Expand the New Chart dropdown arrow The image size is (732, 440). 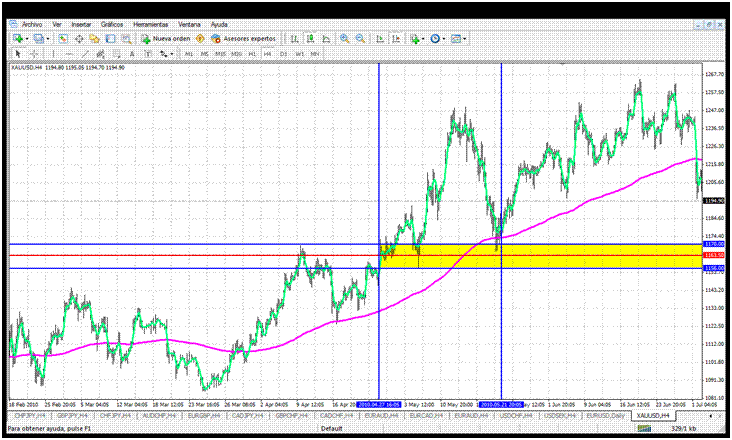(27, 39)
